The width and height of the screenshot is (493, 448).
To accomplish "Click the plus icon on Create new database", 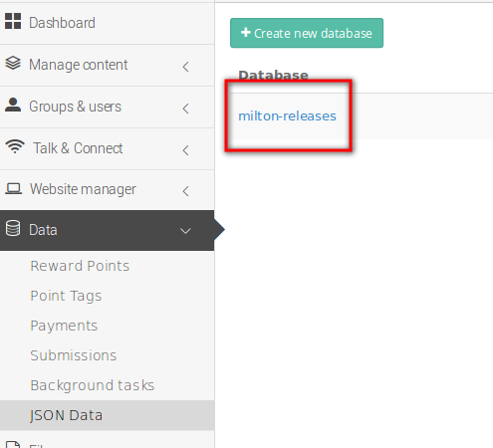I will point(246,33).
